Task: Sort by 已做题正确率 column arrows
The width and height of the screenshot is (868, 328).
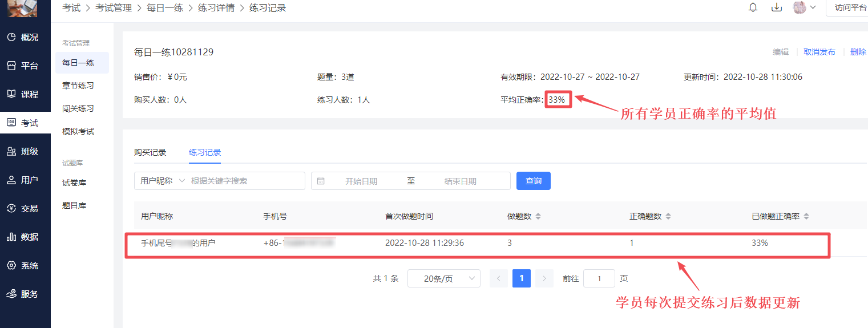Action: (806, 217)
